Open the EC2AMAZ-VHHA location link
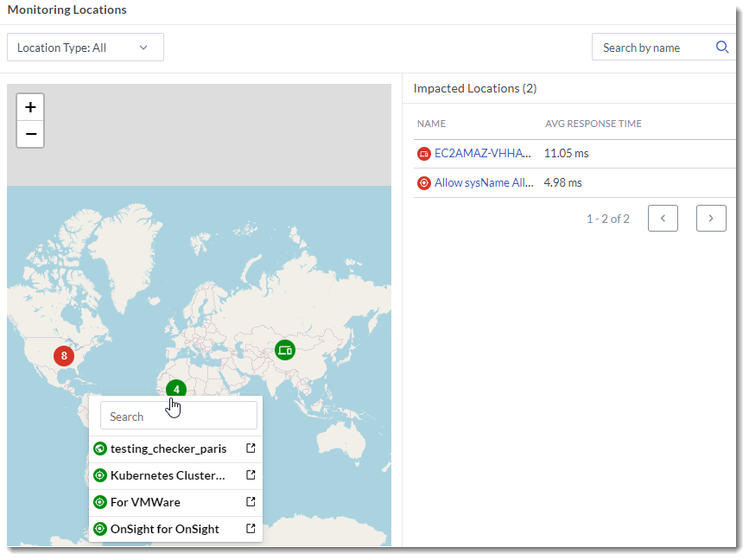This screenshot has height=560, width=749. [x=482, y=153]
